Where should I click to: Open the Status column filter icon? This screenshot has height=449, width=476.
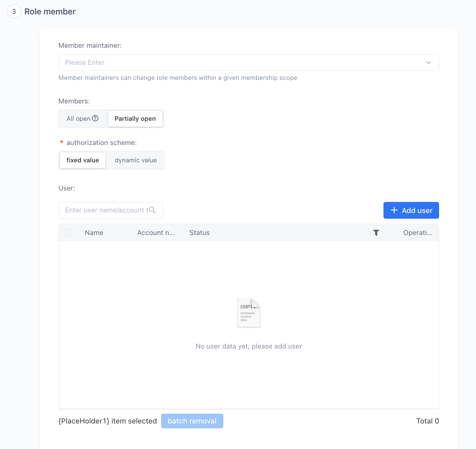point(376,233)
